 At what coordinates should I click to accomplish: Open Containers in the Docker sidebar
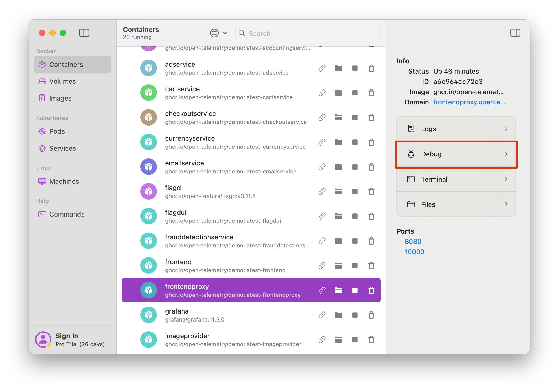pos(73,65)
